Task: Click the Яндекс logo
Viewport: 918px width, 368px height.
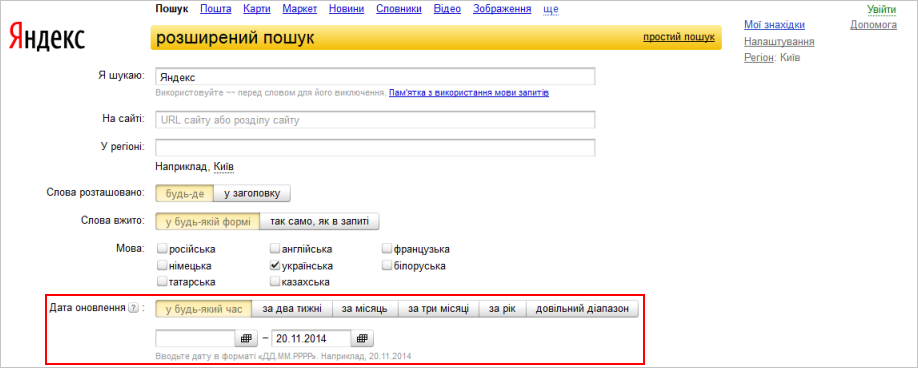Action: (47, 38)
